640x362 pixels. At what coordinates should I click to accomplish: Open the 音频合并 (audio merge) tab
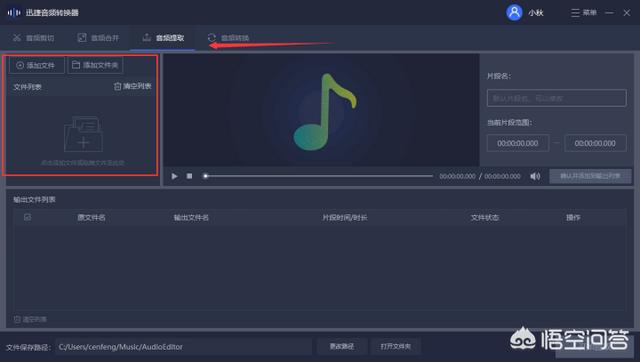[98, 38]
